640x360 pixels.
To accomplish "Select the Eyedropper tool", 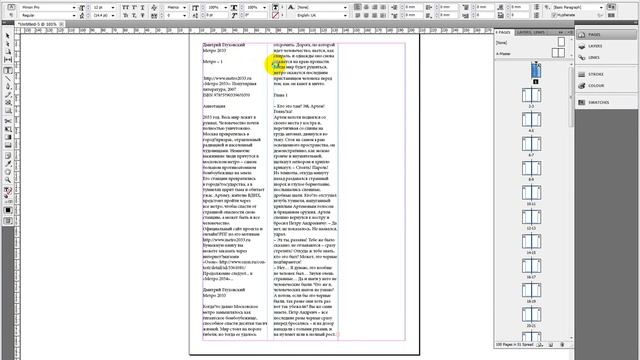I will (8, 164).
